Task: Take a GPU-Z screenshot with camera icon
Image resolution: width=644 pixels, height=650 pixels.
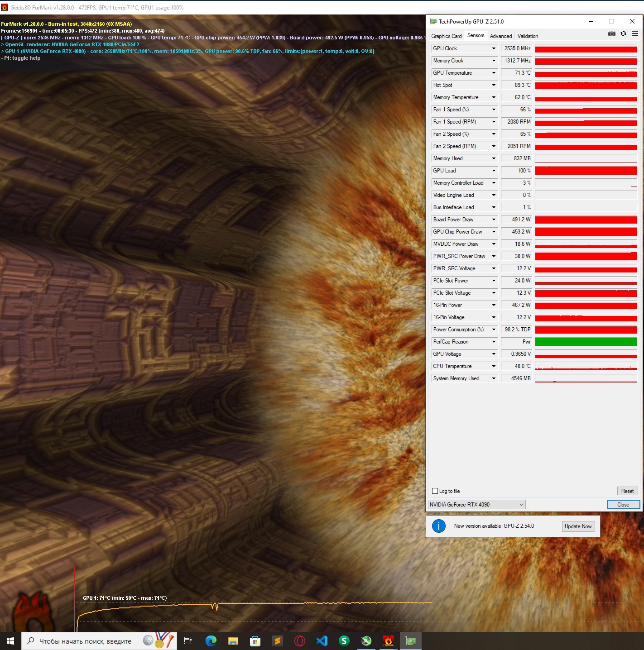Action: click(611, 33)
